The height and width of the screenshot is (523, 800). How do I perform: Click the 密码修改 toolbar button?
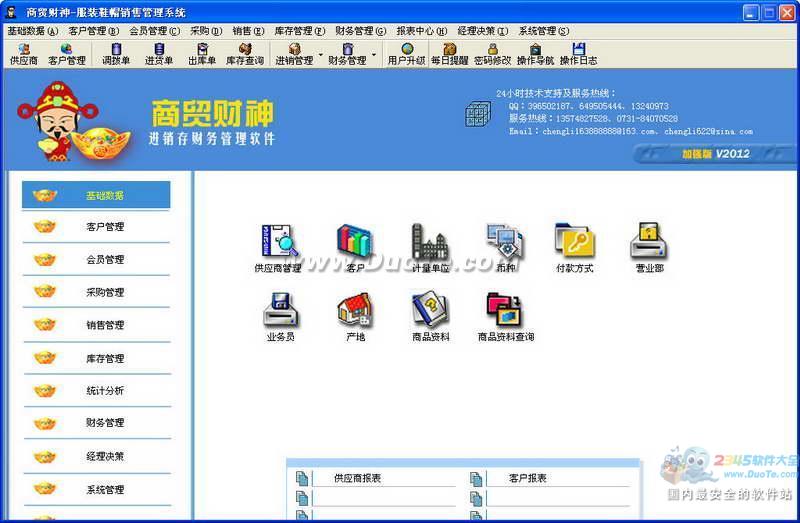(x=492, y=53)
